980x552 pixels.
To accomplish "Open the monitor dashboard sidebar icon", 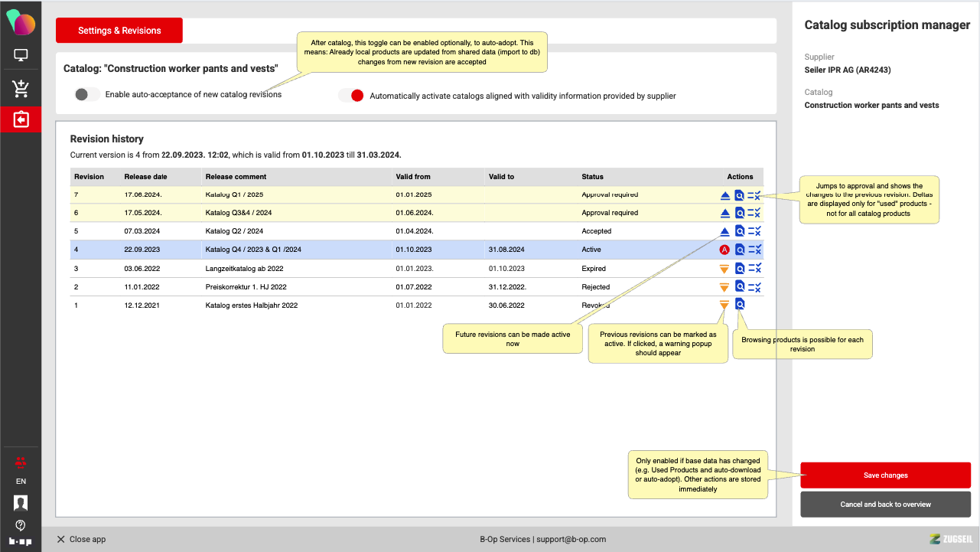I will coord(21,56).
